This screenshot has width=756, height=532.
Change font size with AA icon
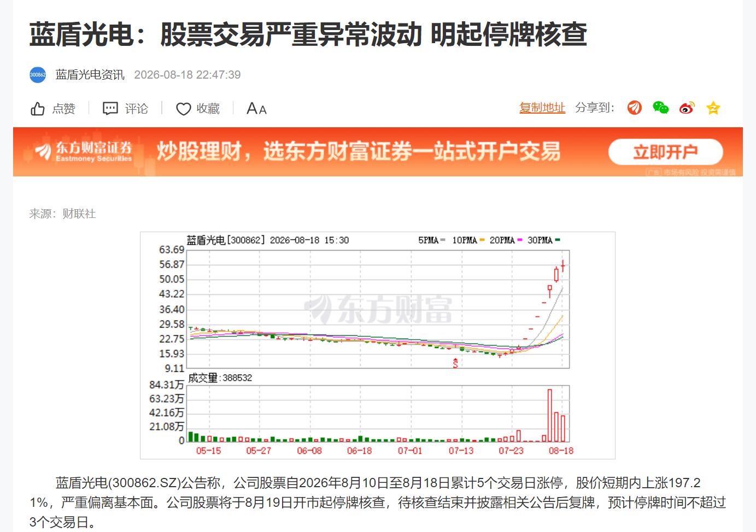point(256,109)
